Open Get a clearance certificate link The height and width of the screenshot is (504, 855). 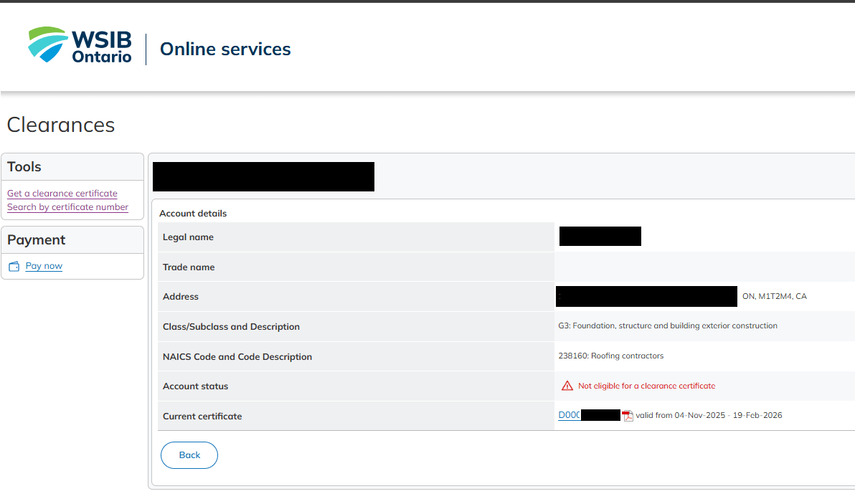tap(62, 194)
